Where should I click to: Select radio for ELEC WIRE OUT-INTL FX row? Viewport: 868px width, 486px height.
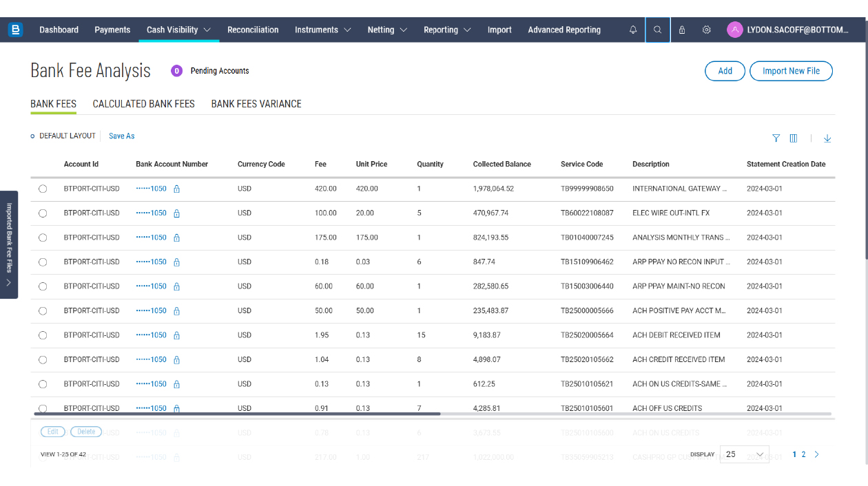click(x=43, y=213)
